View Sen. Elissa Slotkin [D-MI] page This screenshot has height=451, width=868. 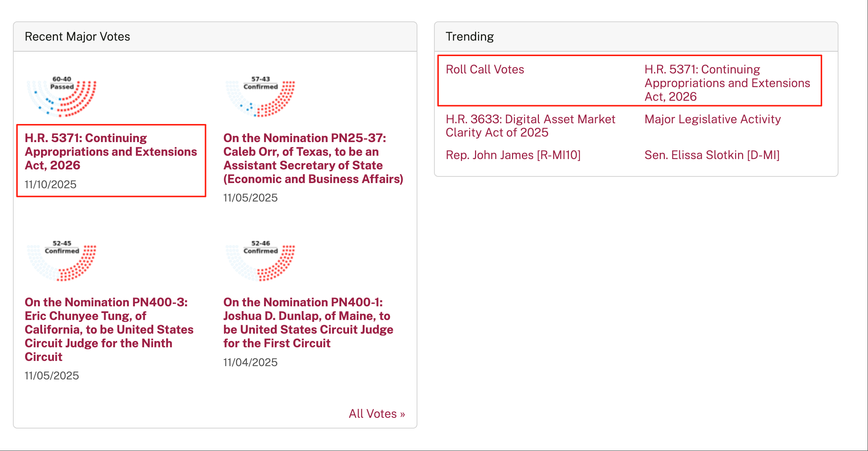712,155
